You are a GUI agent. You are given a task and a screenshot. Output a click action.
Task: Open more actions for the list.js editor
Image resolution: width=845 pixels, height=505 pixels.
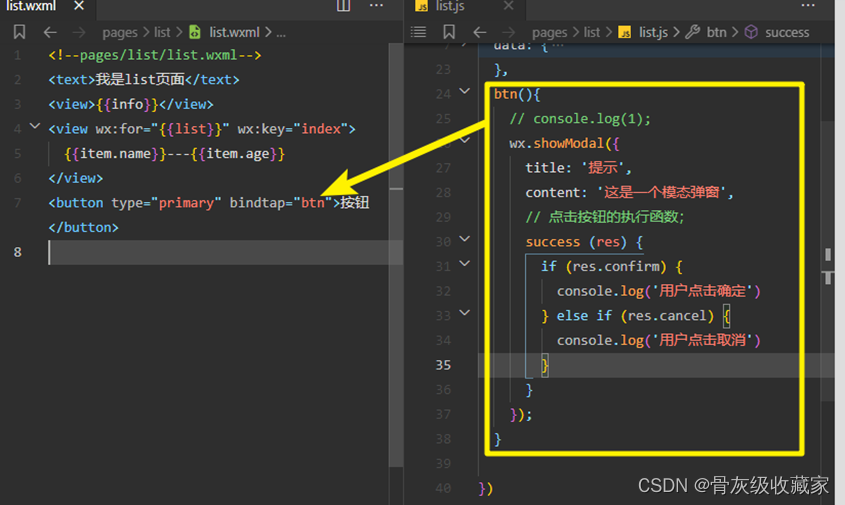click(808, 5)
